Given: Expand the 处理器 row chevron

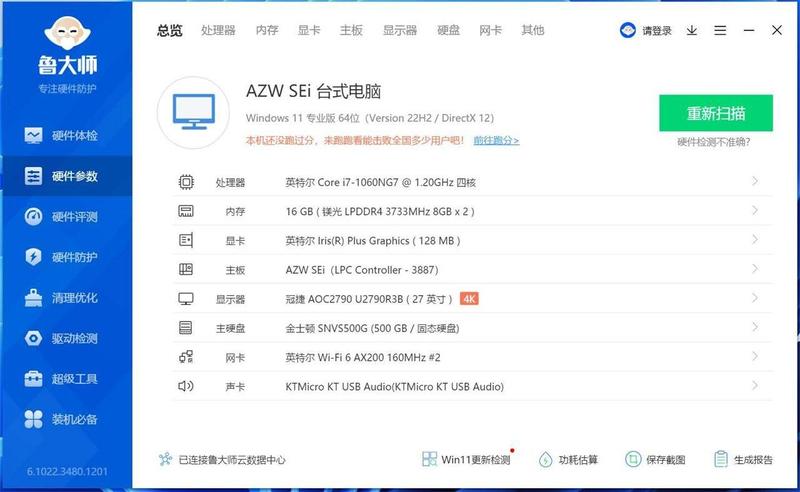Looking at the screenshot, I should pos(755,181).
